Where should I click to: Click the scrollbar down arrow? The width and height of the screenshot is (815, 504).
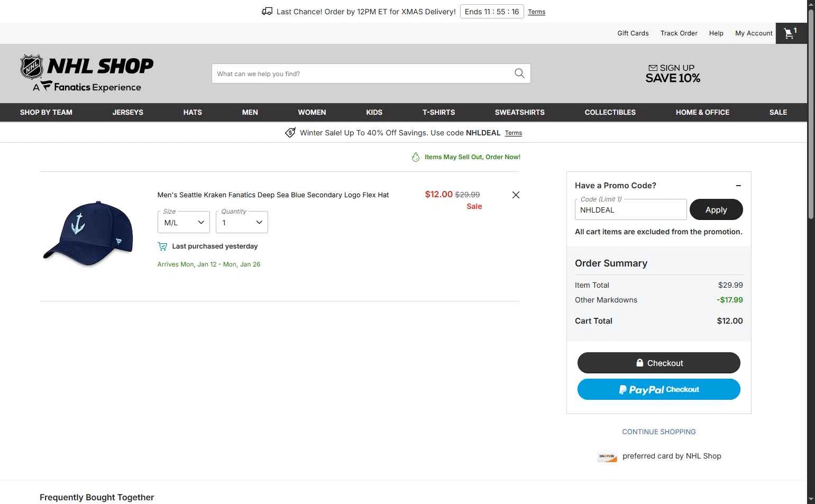811,499
